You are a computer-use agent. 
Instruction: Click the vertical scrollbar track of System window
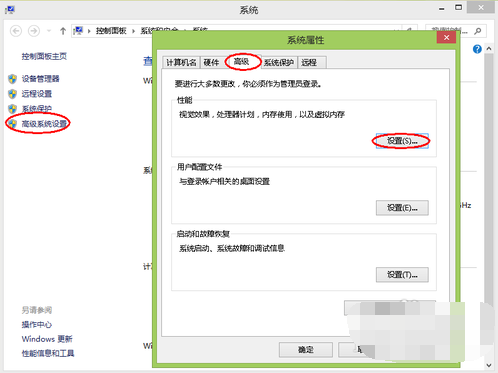489,207
